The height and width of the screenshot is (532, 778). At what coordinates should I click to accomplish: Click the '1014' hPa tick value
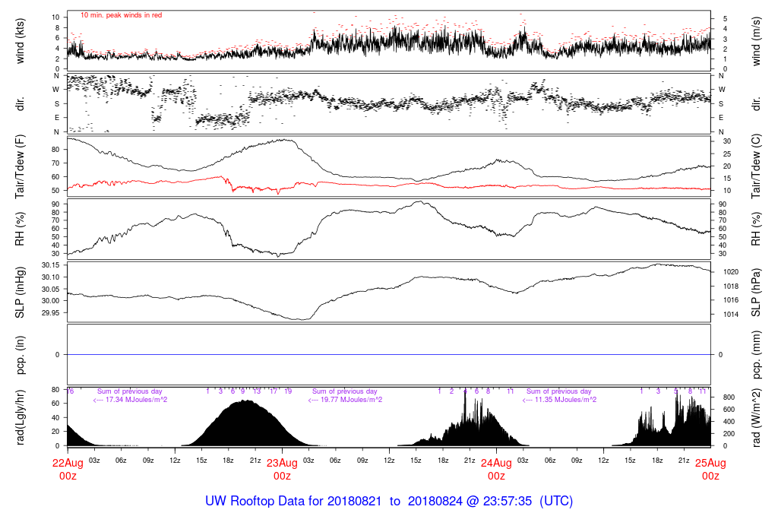731,315
